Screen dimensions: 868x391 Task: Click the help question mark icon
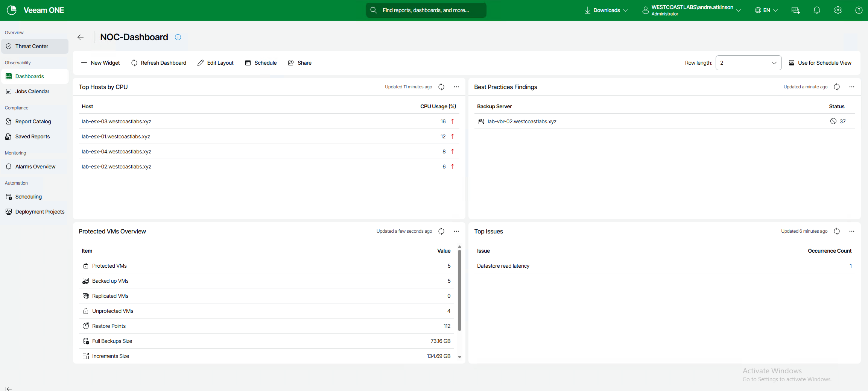(x=859, y=10)
